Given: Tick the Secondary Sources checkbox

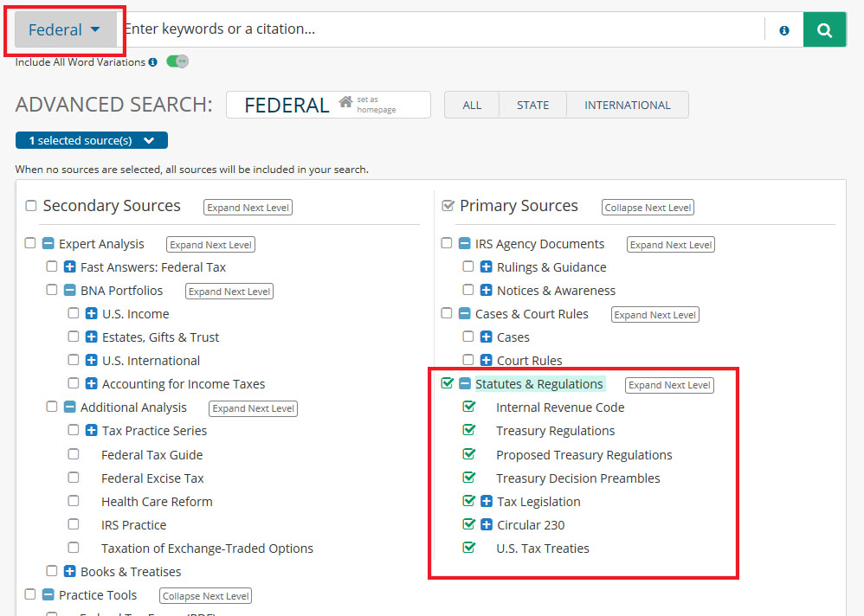Looking at the screenshot, I should pyautogui.click(x=31, y=206).
